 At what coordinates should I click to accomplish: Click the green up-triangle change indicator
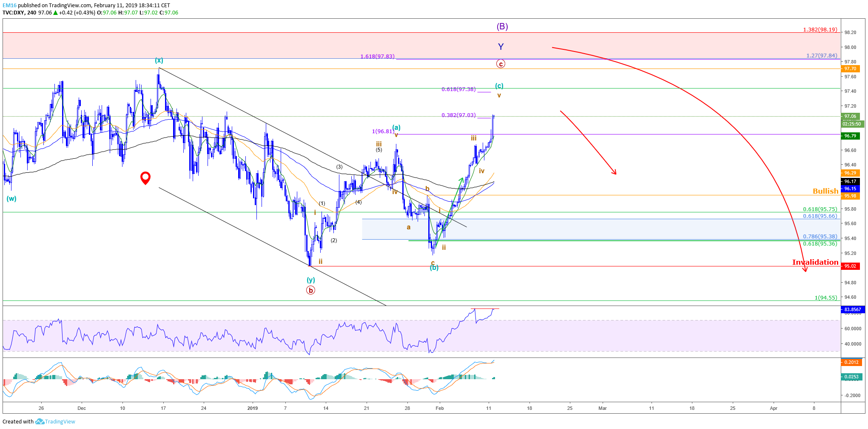pyautogui.click(x=55, y=13)
